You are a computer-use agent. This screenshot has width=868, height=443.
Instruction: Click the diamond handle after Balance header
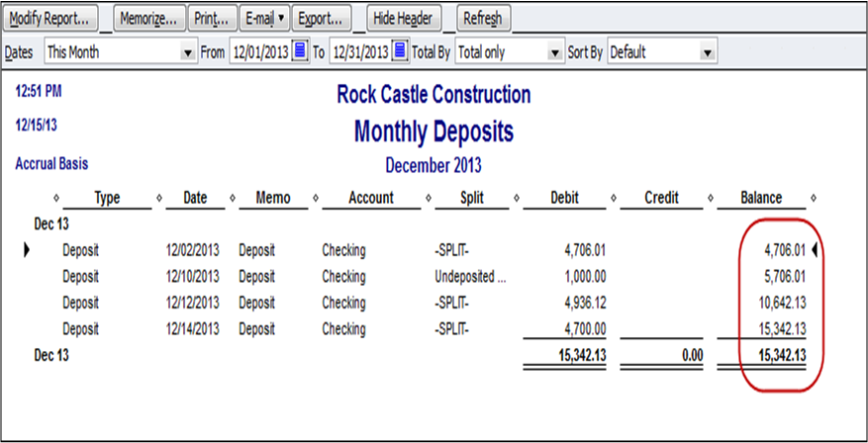coord(814,198)
